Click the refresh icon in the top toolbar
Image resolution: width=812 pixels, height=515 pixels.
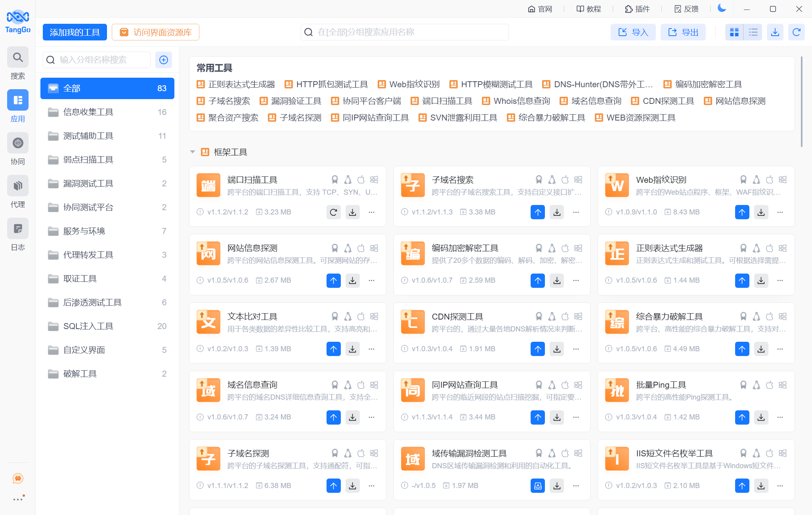797,32
